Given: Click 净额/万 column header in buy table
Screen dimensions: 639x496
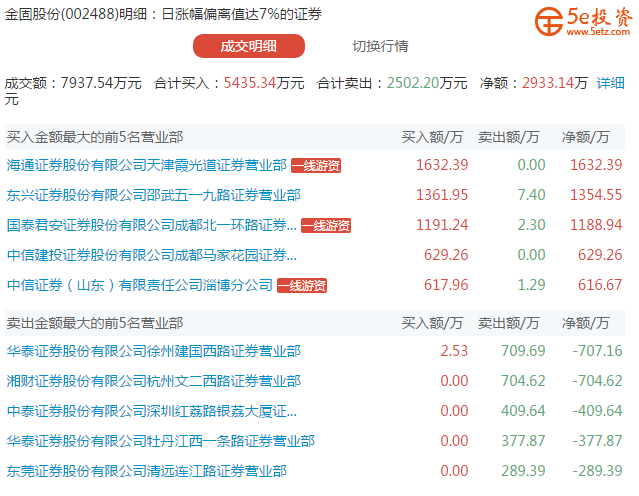Looking at the screenshot, I should point(585,137).
